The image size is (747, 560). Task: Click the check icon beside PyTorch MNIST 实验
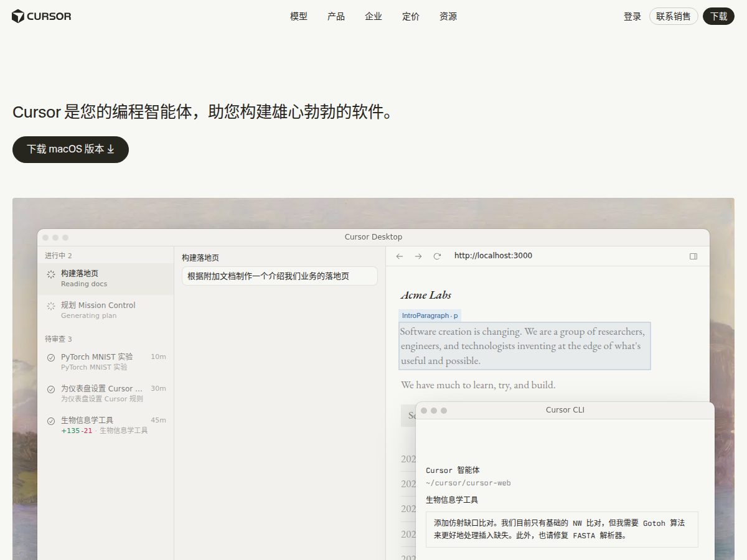tap(51, 357)
